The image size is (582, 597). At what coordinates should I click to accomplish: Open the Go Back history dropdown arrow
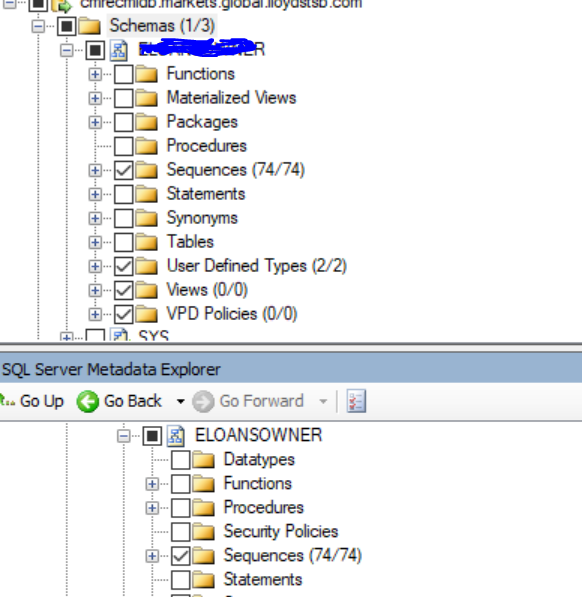point(181,401)
